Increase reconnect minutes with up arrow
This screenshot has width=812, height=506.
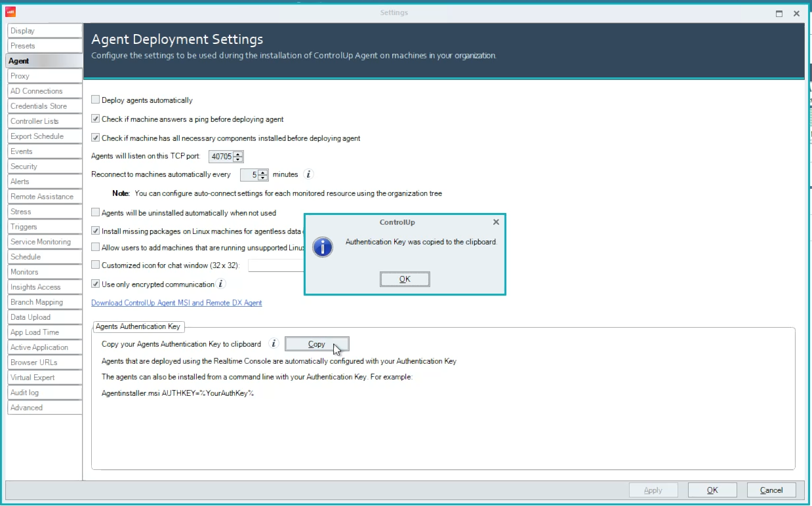(263, 172)
